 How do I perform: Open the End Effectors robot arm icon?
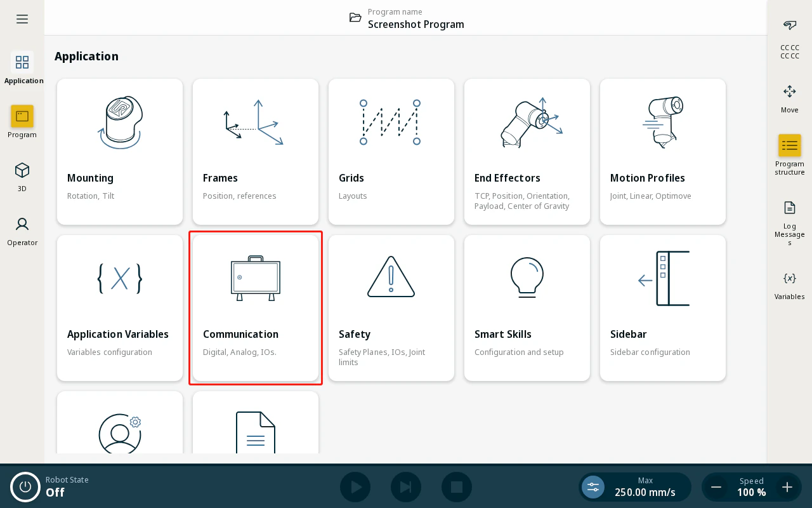(531, 122)
